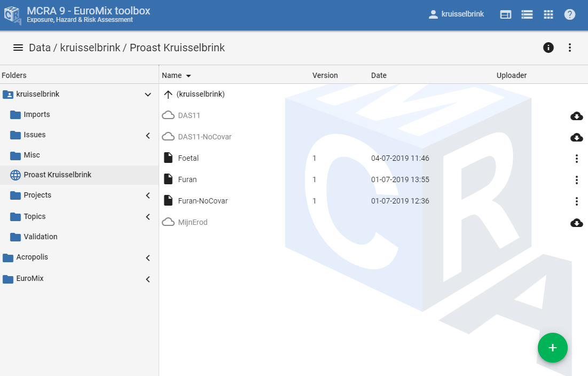
Task: Download the DAS11 file from cloud
Action: [x=576, y=115]
